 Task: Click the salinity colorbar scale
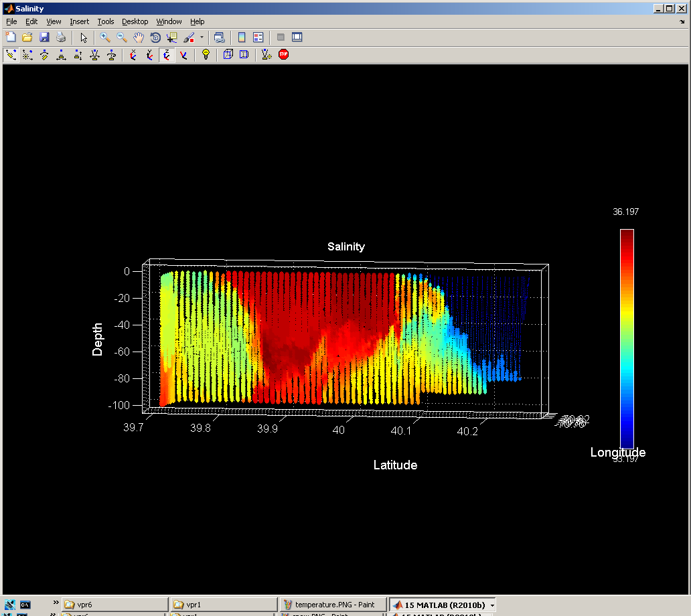pos(627,338)
